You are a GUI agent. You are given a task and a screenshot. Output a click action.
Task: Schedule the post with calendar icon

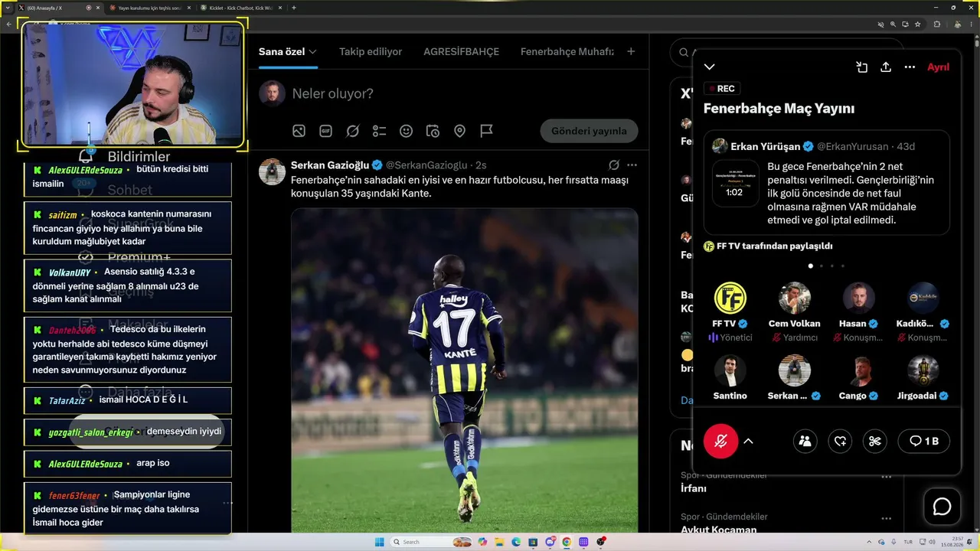point(433,131)
